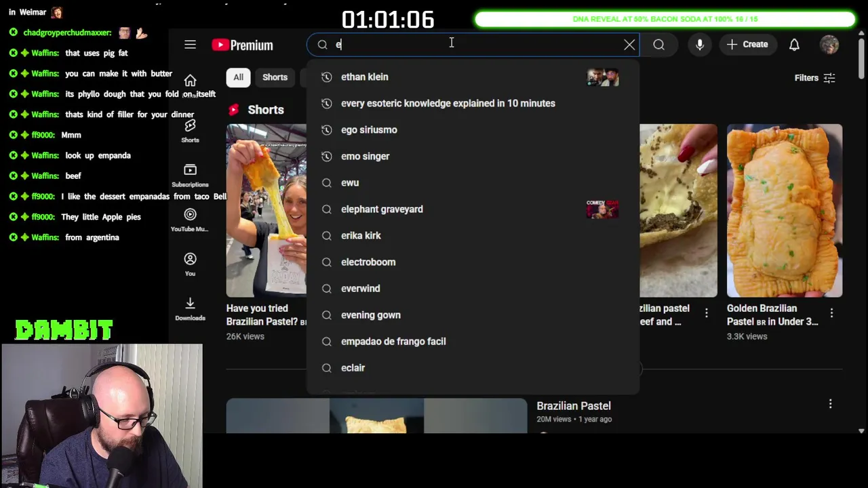
Task: Click search icon beside 'electroboom' suggestion
Action: [x=327, y=262]
